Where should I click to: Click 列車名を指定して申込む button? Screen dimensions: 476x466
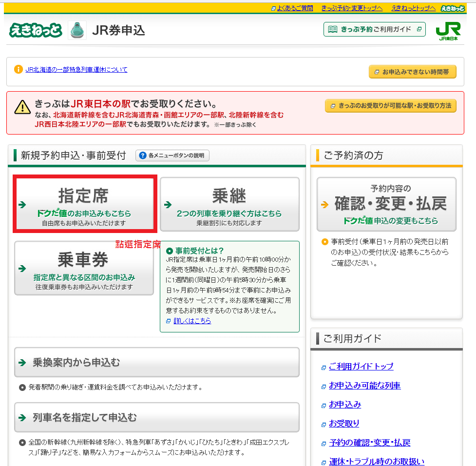click(157, 417)
